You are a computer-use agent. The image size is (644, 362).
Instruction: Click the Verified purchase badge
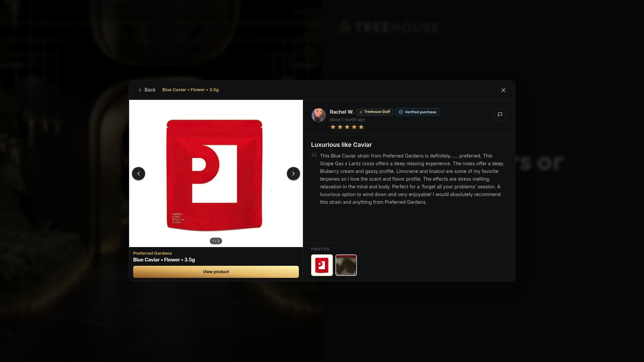tap(418, 112)
